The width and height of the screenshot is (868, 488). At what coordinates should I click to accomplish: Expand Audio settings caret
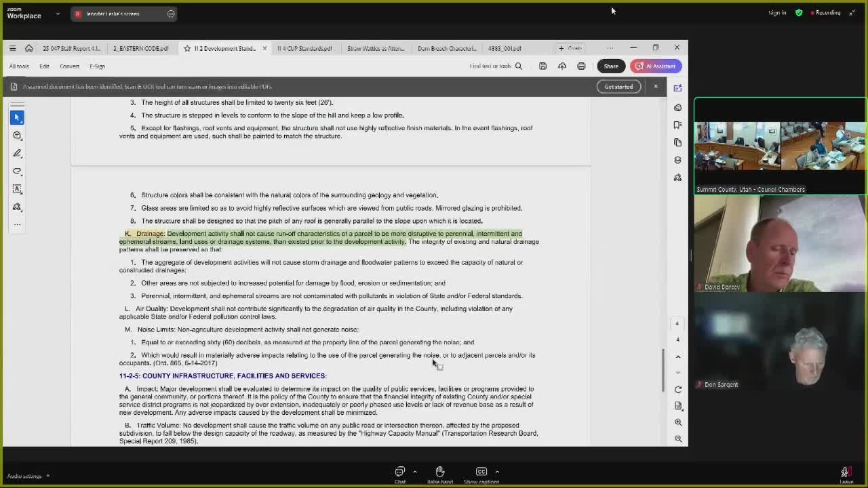point(47,476)
